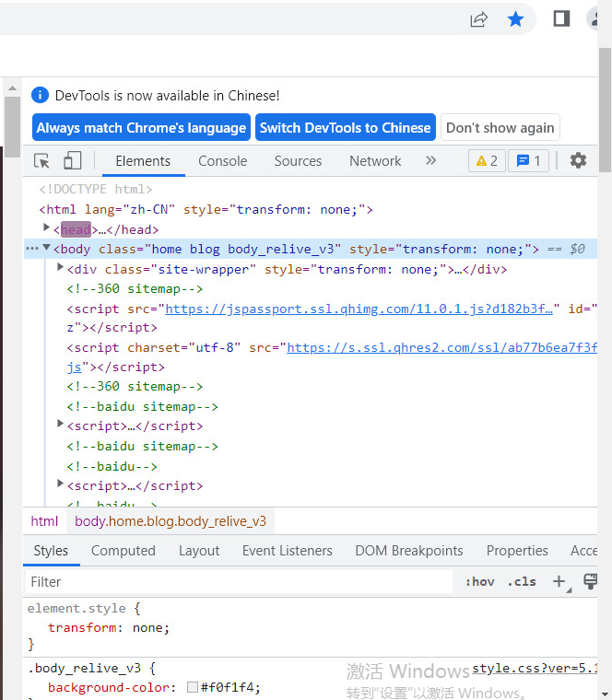Viewport: 612px width, 700px height.
Task: Open the Event Listeners pane tab
Action: (x=288, y=551)
